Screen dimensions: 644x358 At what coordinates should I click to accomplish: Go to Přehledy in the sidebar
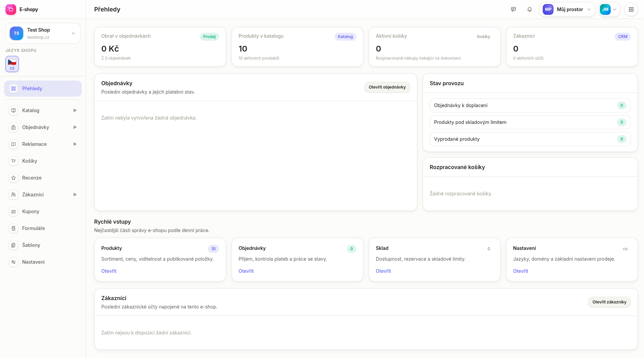(x=43, y=89)
